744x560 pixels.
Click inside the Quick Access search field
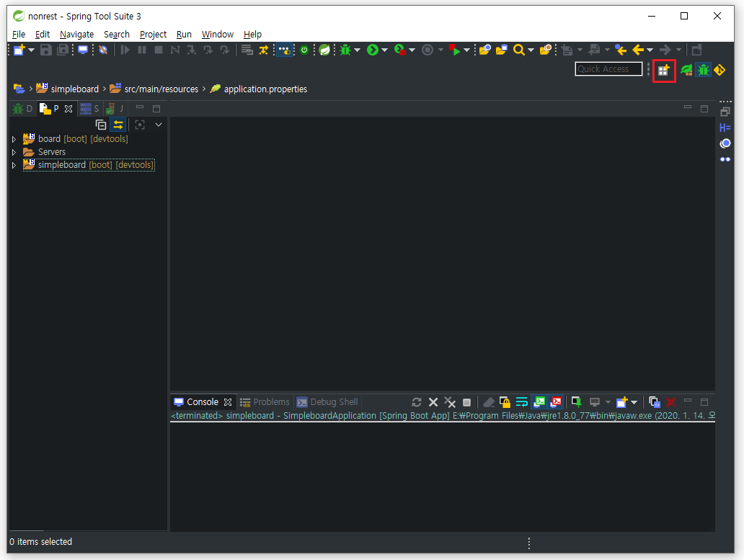[609, 68]
